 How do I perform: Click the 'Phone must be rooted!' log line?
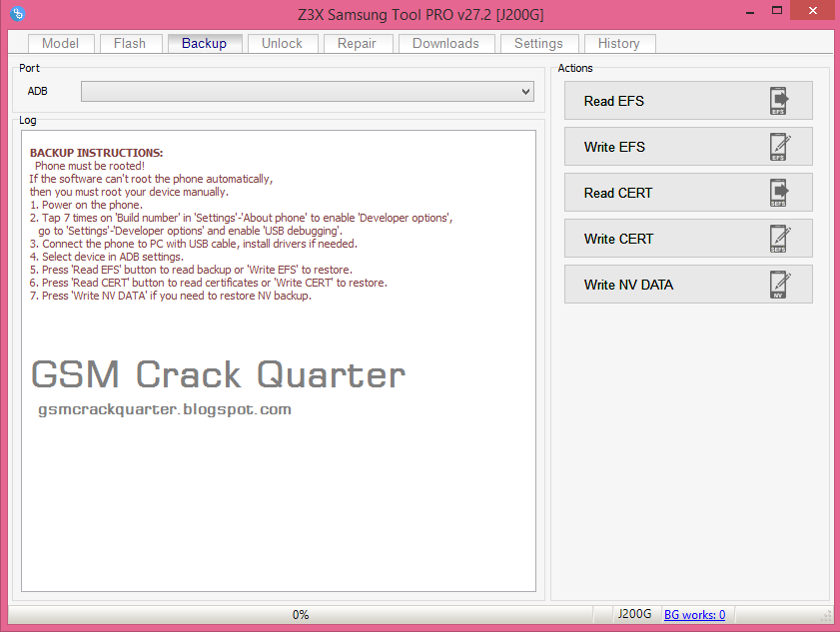click(90, 166)
